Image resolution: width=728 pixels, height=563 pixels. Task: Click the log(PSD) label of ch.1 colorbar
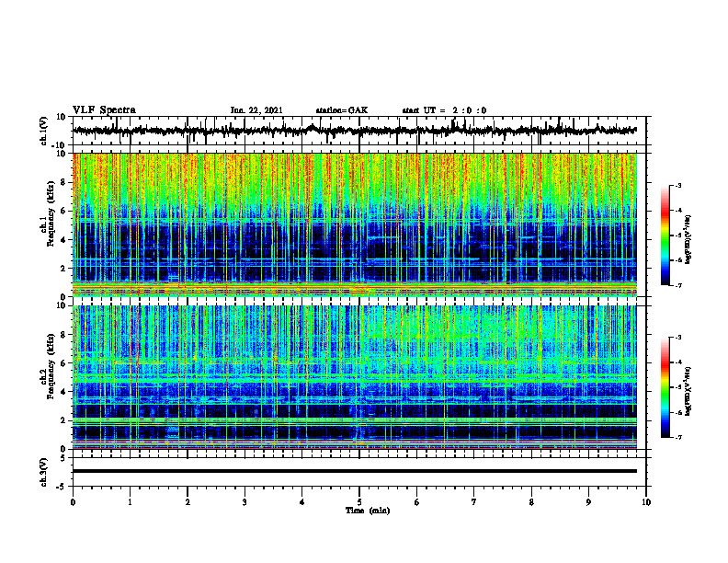tap(688, 240)
